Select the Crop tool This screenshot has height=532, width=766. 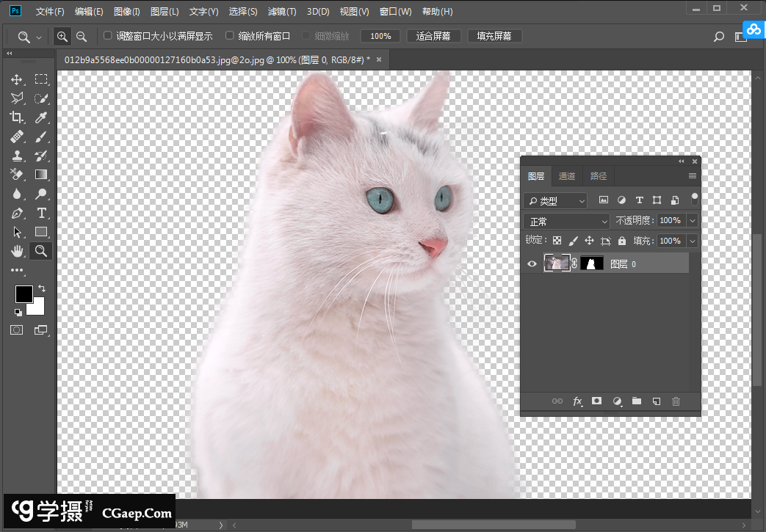(x=17, y=117)
